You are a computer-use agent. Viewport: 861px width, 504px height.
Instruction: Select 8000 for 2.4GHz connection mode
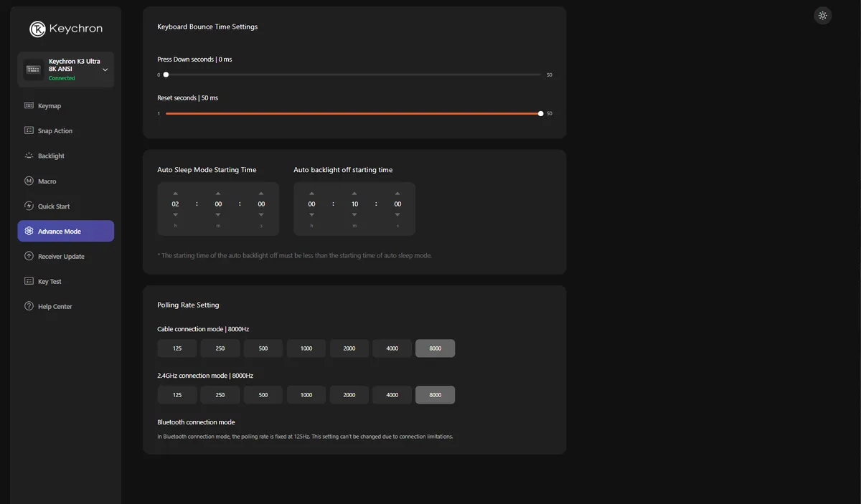(x=436, y=395)
